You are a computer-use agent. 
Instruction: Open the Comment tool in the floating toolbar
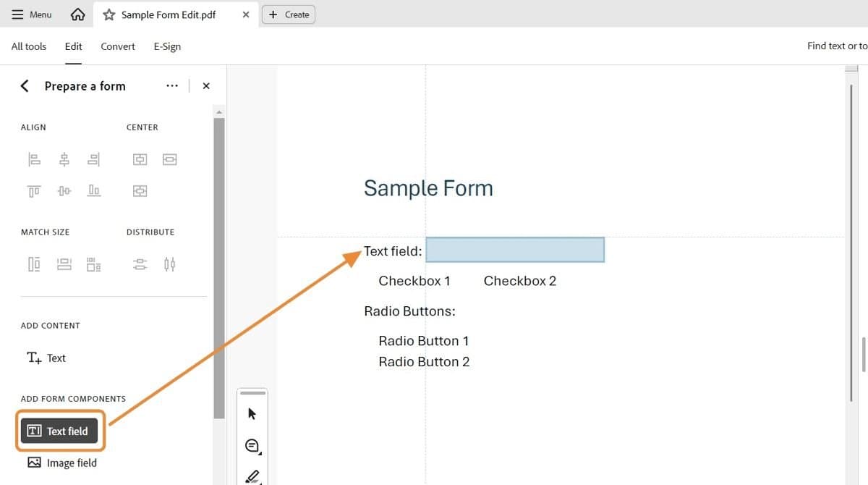(x=252, y=446)
